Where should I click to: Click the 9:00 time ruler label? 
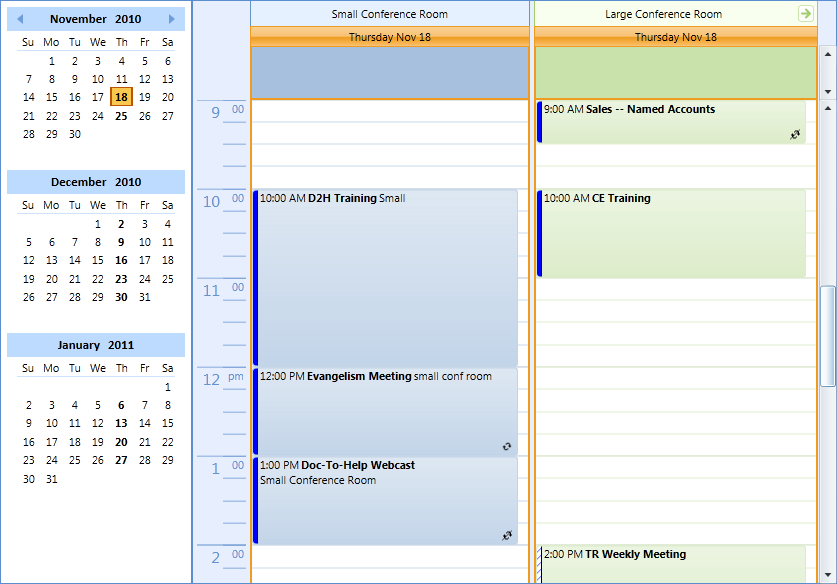pos(227,112)
